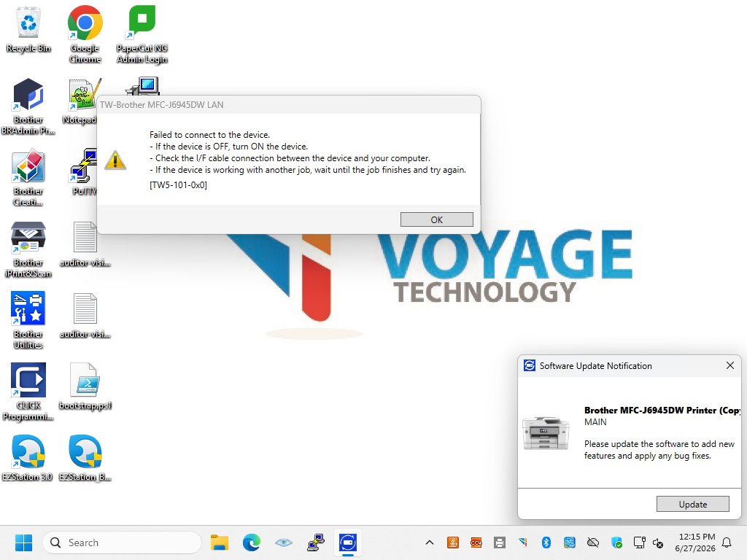Open the Recycle Bin desktop icon
The width and height of the screenshot is (747, 560).
[28, 29]
